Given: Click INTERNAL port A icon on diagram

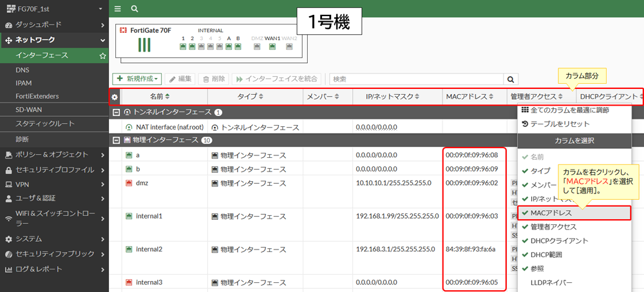Looking at the screenshot, I should pyautogui.click(x=229, y=46).
